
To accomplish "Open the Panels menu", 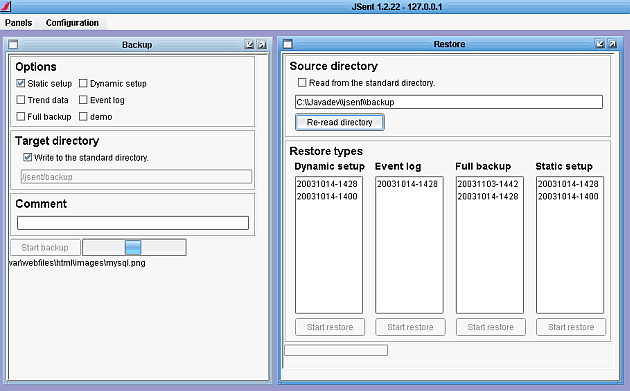I will pos(18,23).
